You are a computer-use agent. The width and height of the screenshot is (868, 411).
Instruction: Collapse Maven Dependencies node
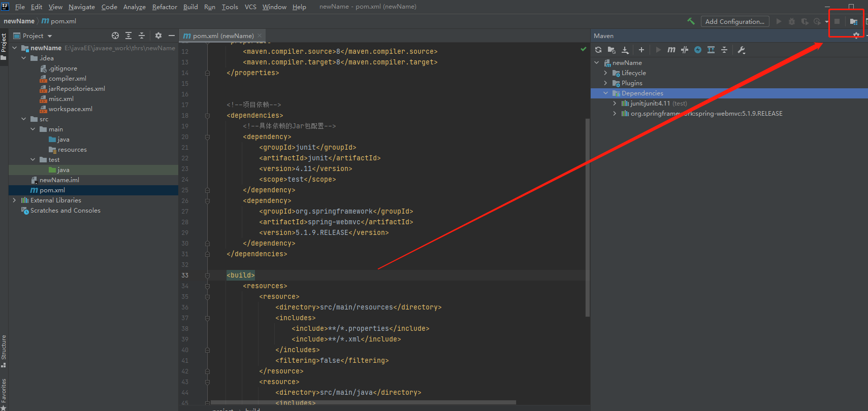coord(605,93)
